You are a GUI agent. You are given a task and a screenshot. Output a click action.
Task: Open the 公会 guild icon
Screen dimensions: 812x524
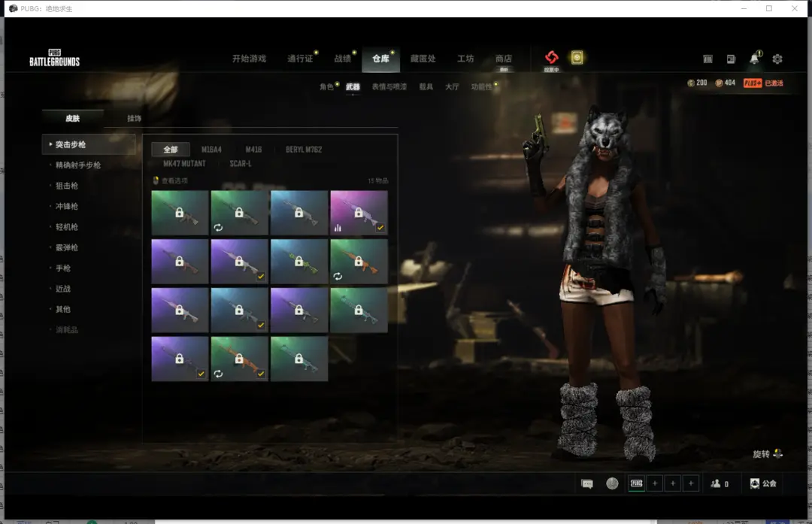coord(762,483)
